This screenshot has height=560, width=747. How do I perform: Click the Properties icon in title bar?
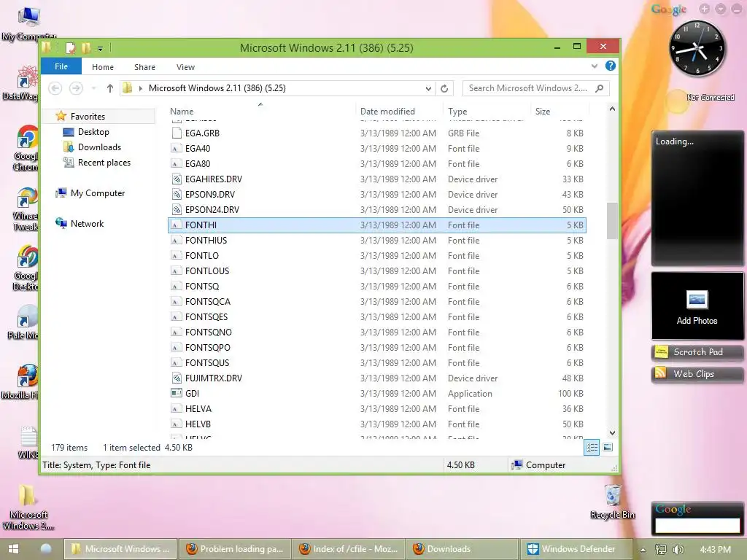(x=71, y=47)
